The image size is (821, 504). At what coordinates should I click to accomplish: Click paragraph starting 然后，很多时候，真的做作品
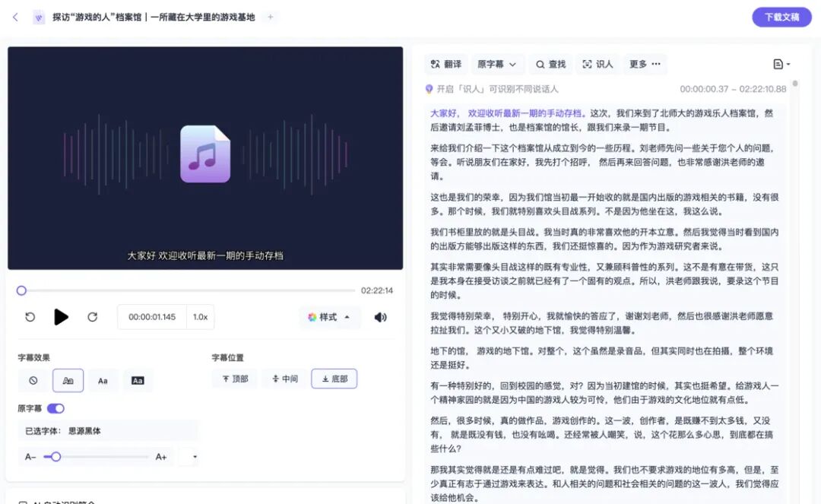coord(601,434)
